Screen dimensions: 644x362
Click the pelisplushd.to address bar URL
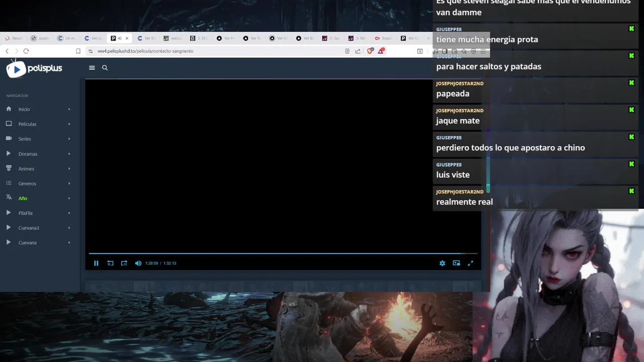(x=145, y=51)
